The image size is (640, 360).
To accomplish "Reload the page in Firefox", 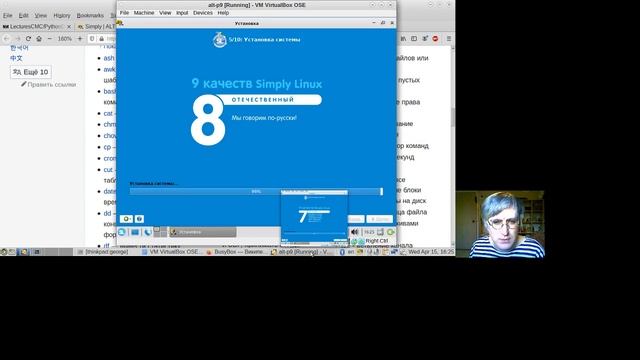I will 28,39.
